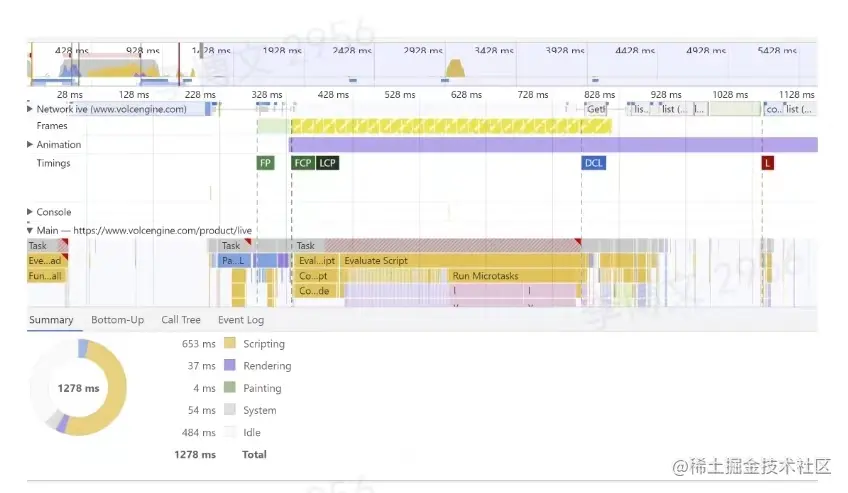The width and height of the screenshot is (848, 493).
Task: Click the Painting color swatch
Action: pyautogui.click(x=230, y=388)
